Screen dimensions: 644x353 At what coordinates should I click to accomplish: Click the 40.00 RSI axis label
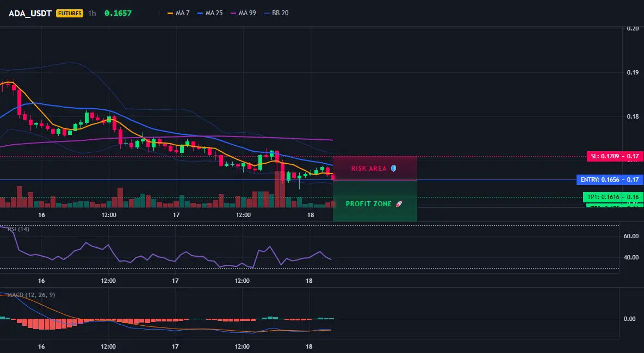[x=631, y=258]
